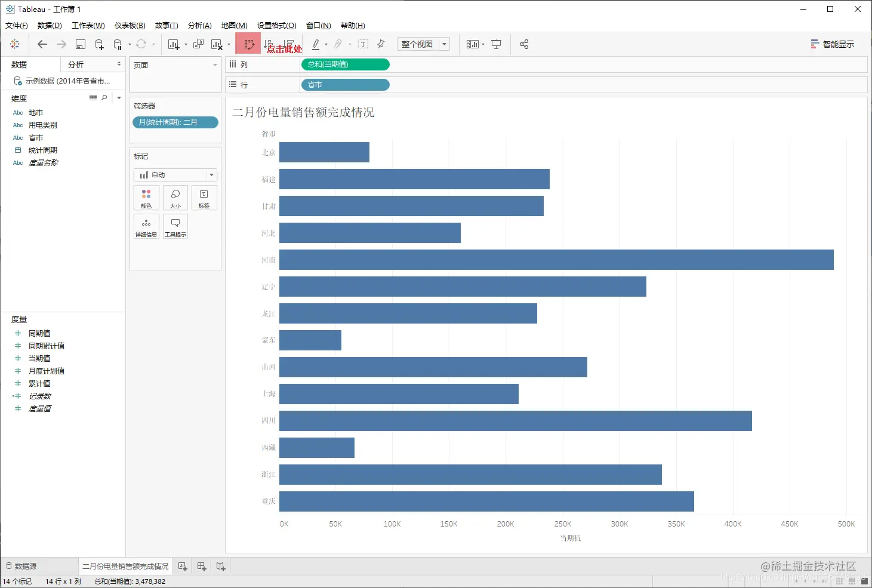
Task: Click the 大小 size mark card
Action: tap(175, 198)
